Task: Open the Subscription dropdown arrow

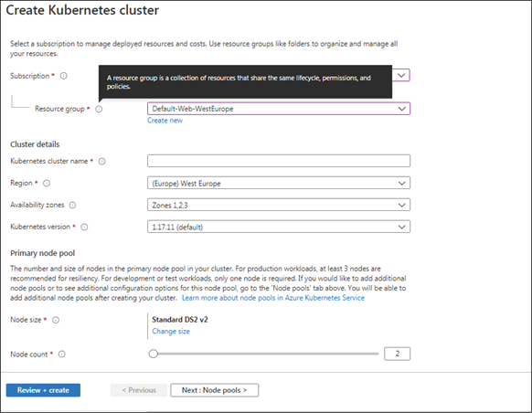Action: click(x=401, y=75)
